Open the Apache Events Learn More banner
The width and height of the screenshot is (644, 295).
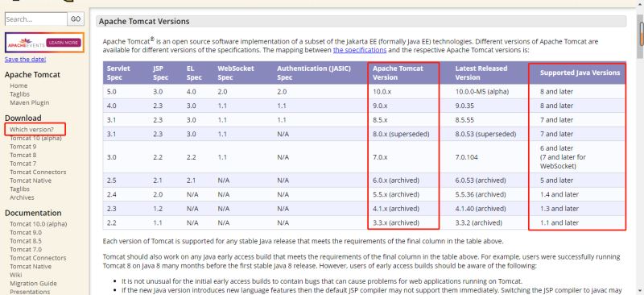pos(44,43)
